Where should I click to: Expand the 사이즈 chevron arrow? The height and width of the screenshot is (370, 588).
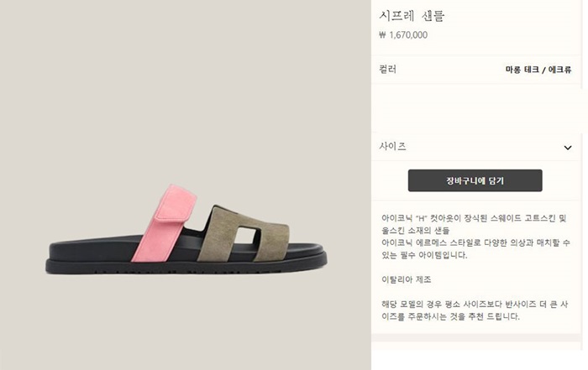(x=568, y=148)
